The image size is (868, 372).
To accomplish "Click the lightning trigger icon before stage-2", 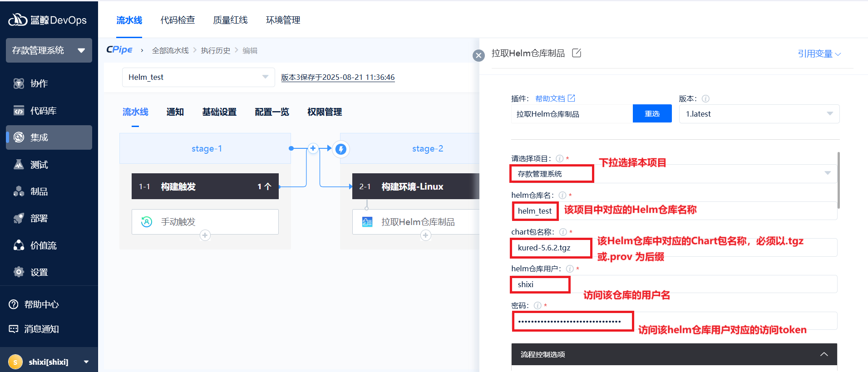I will (x=341, y=149).
